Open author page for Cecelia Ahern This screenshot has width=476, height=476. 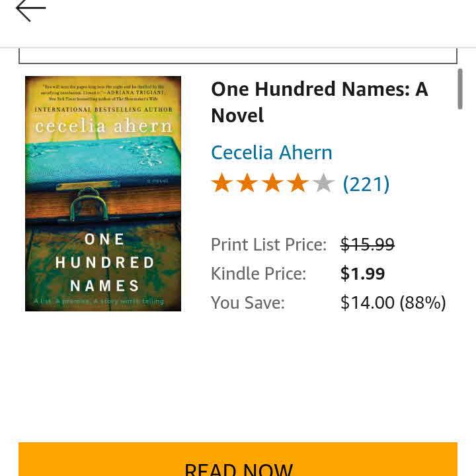tap(271, 153)
